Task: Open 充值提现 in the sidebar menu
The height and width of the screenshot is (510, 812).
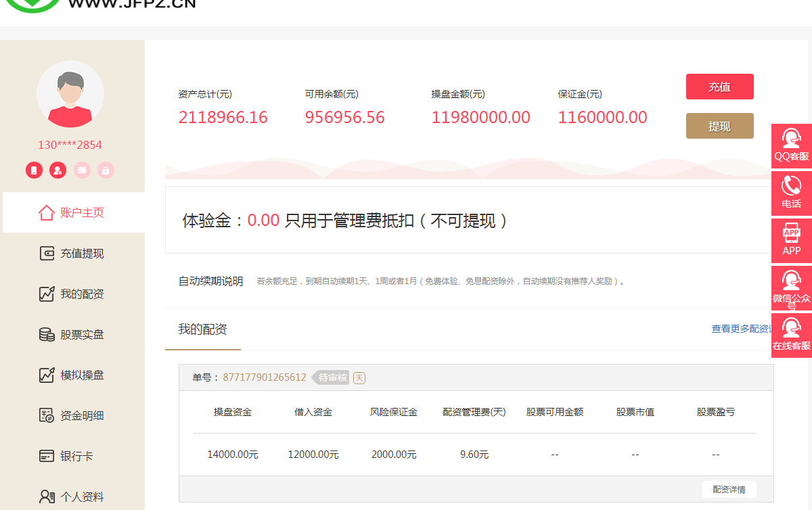Action: click(73, 254)
